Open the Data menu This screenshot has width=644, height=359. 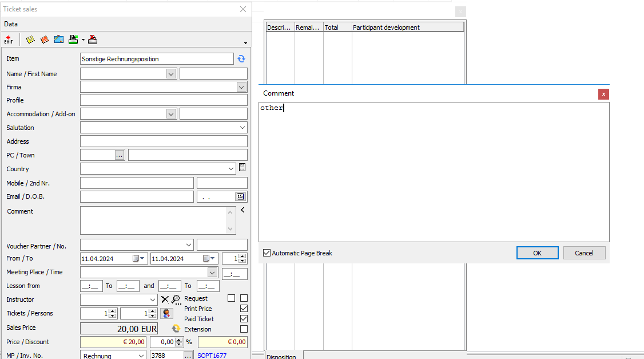tap(11, 24)
